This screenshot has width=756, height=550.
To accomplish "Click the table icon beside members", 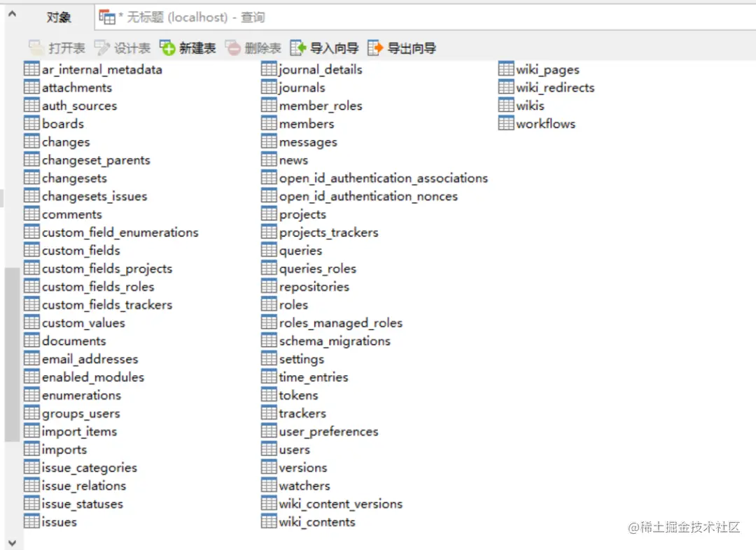I will (x=269, y=123).
